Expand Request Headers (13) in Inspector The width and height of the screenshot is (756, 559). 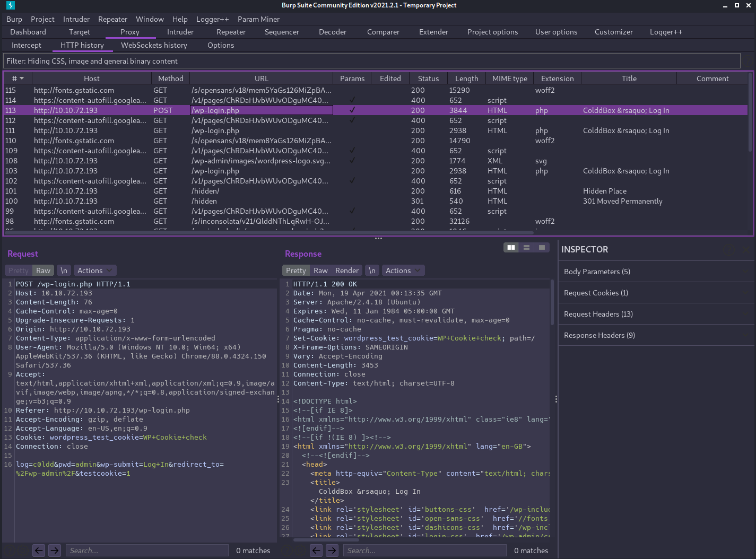[656, 314]
